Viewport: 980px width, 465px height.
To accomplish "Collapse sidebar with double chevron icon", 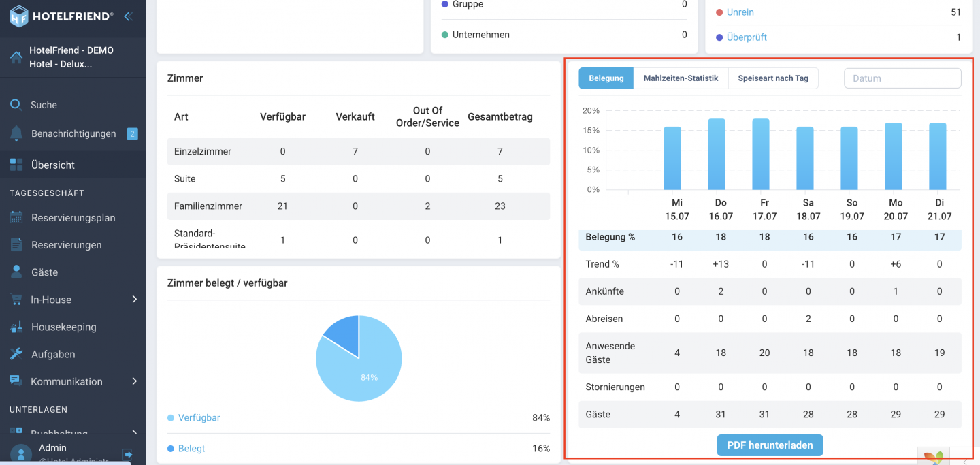I will [128, 16].
